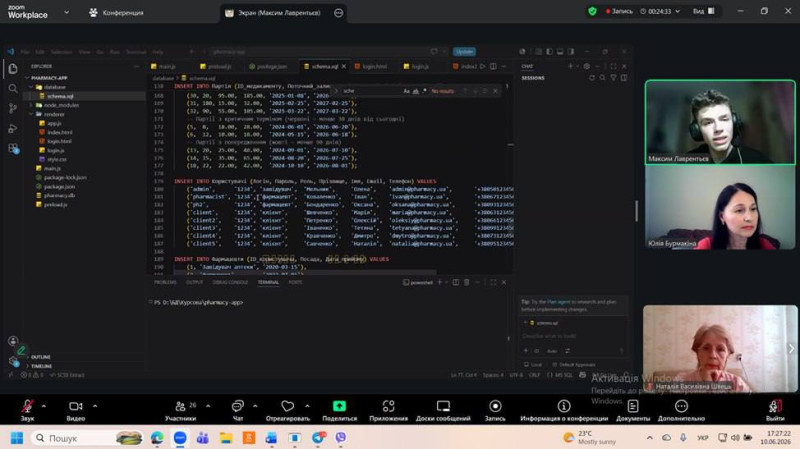Close the terminal panel
Image resolution: width=800 pixels, height=449 pixels.
504,282
